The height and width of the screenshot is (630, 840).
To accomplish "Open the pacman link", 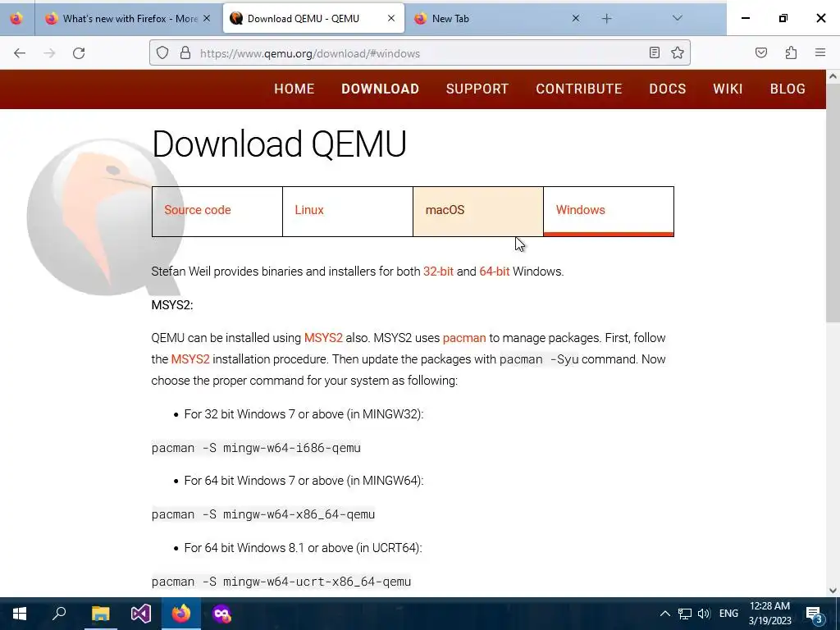I will pos(464,338).
